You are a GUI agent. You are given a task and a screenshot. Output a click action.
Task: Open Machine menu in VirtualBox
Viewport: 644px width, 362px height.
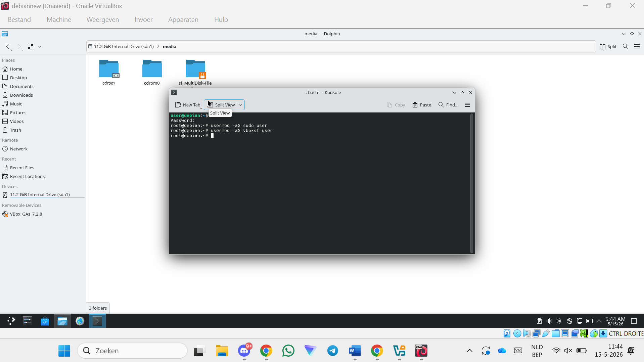(x=59, y=19)
